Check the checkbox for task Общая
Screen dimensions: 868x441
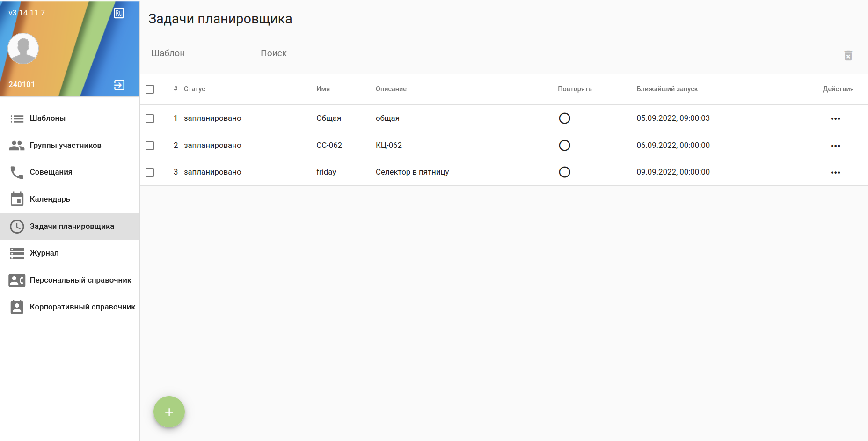[x=150, y=118]
